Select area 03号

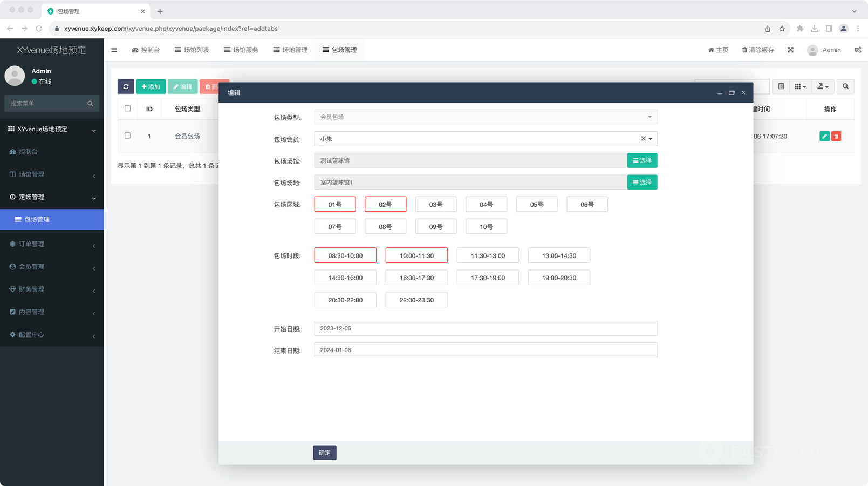click(x=436, y=205)
